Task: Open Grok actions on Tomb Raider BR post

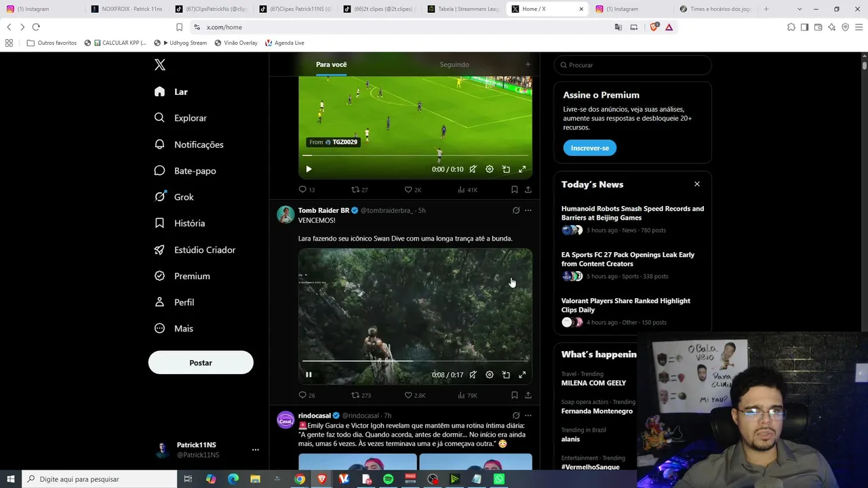Action: click(516, 211)
